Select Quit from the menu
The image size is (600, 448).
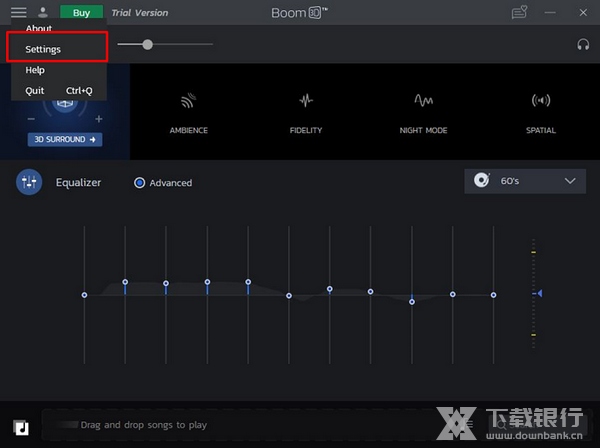point(35,91)
